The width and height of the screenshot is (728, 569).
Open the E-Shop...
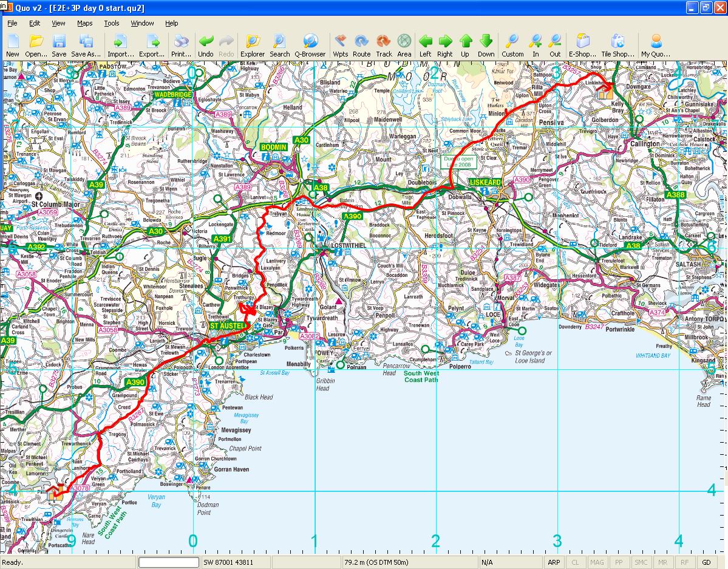tap(583, 46)
